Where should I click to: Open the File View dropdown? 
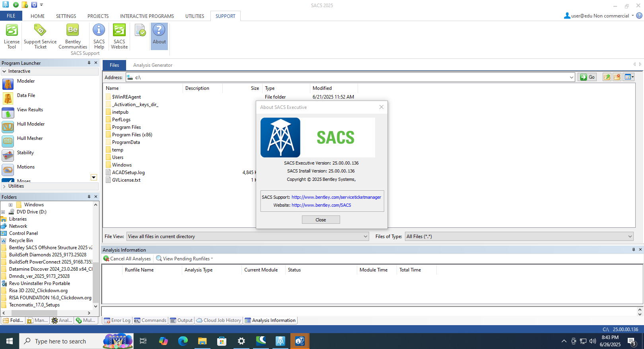(366, 237)
